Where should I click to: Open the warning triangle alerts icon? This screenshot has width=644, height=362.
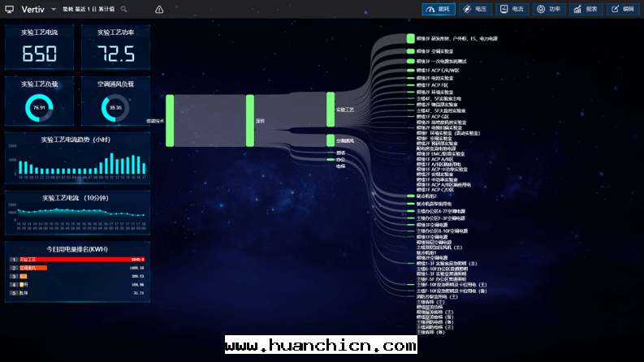pos(159,10)
